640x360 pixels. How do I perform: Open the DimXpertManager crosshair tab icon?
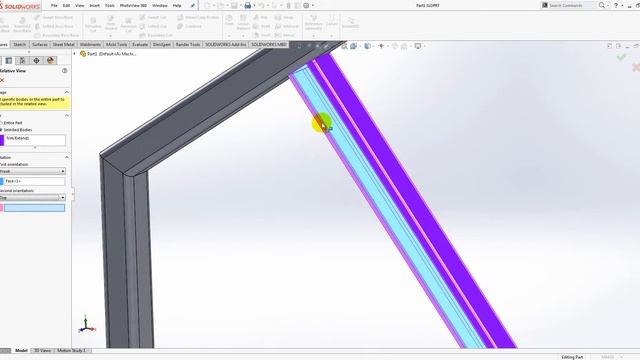click(x=36, y=61)
